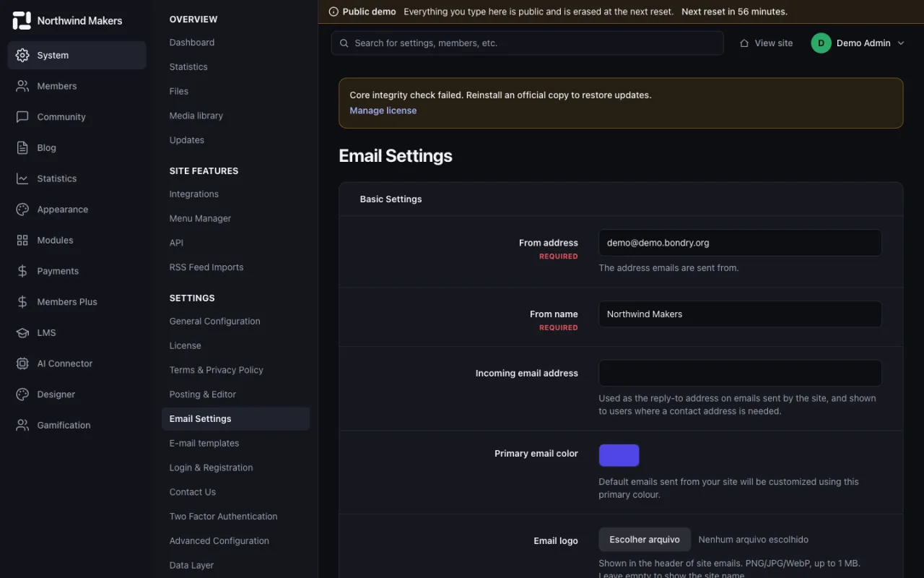Screen dimensions: 924x578
Task: Click 'Nenhum arquivo escolhido' text
Action: [x=754, y=540]
